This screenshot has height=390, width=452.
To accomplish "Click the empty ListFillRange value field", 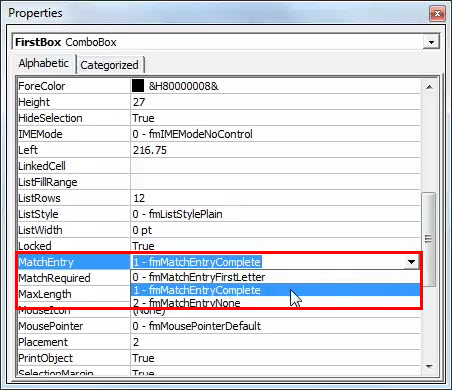I will (x=275, y=182).
